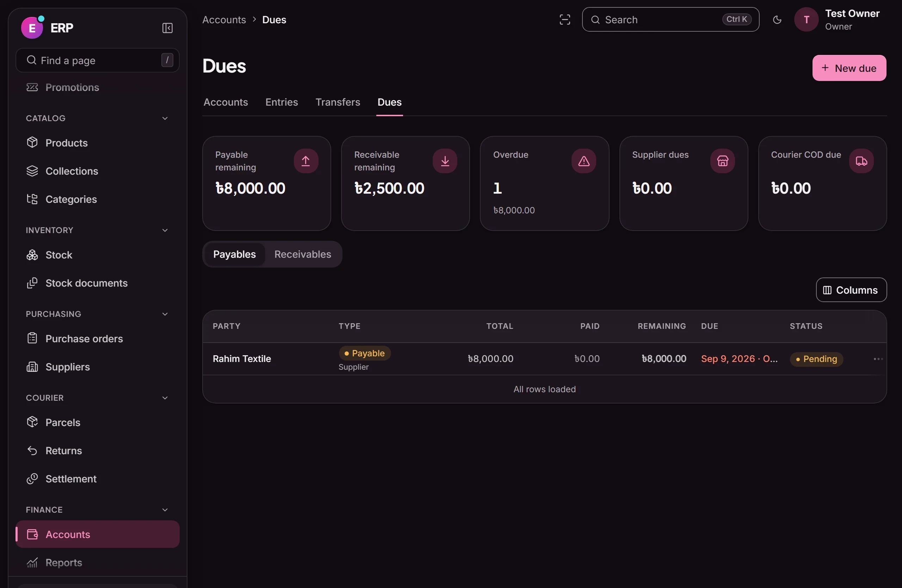The width and height of the screenshot is (902, 588).
Task: Collapse the CATALOG section
Action: coord(165,119)
